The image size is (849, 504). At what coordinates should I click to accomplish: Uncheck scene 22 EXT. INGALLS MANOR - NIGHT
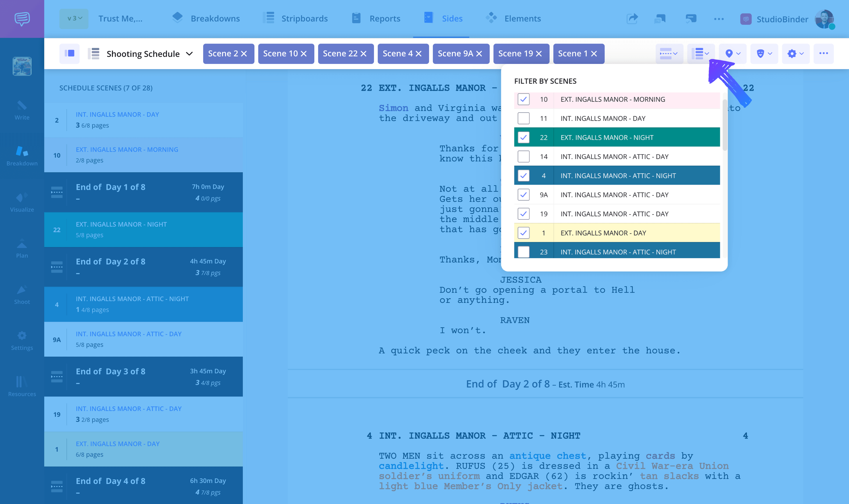(524, 137)
